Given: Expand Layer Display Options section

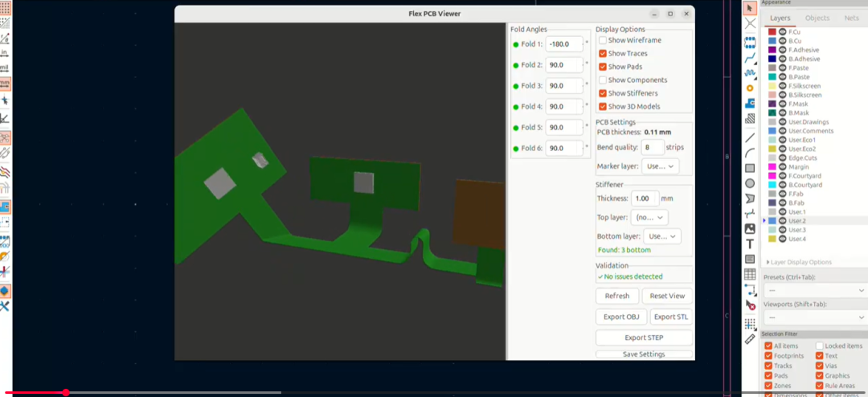Looking at the screenshot, I should [798, 263].
